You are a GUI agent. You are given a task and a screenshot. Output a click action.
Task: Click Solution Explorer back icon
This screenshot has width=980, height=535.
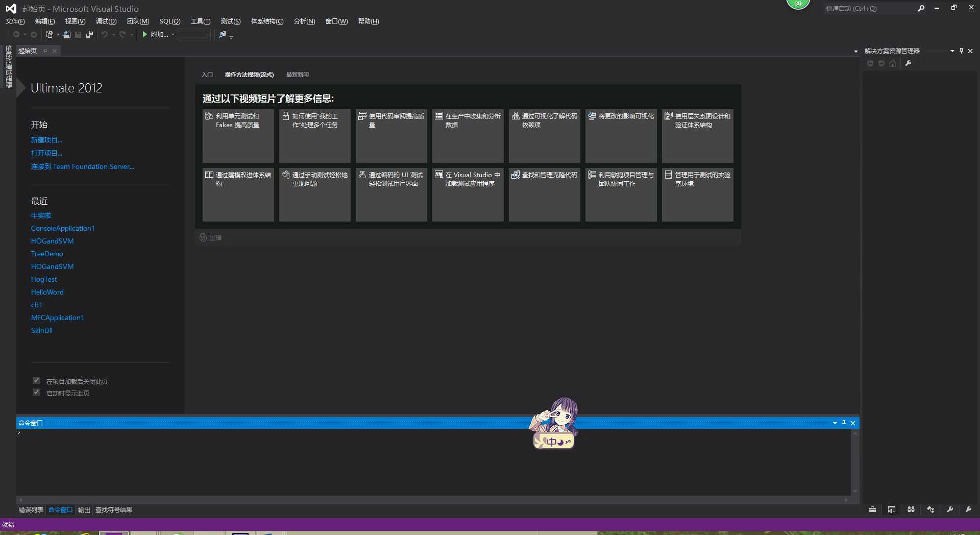click(870, 63)
